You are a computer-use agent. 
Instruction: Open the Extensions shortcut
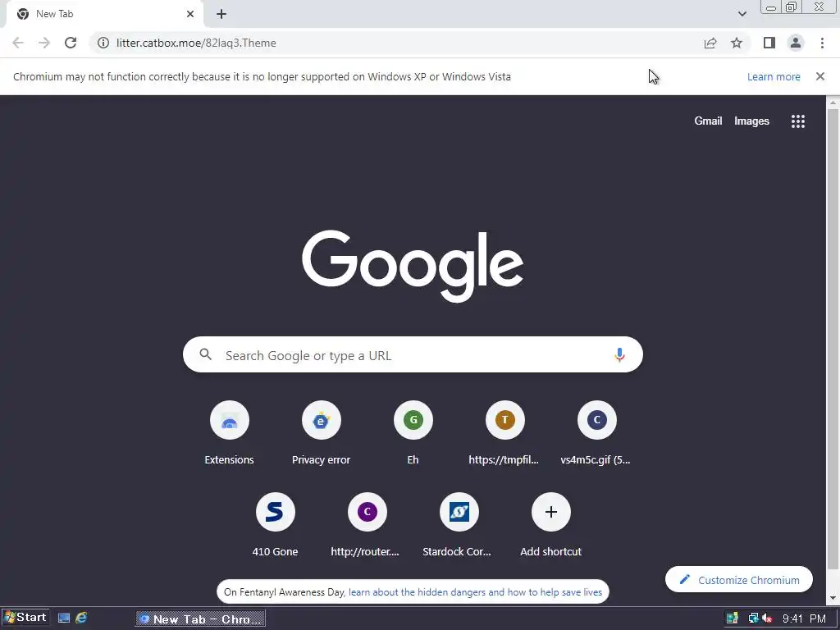[230, 433]
